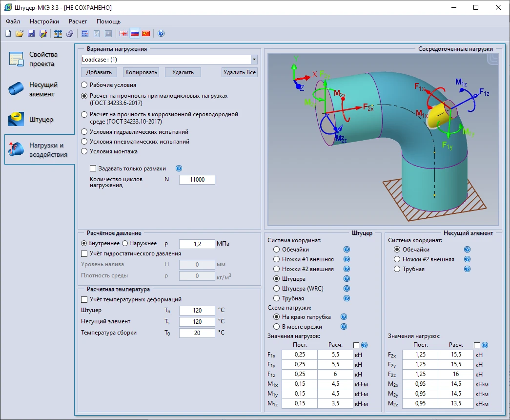510x420 pixels.
Task: Click the calculator icon in toolbar
Action: tap(85, 34)
